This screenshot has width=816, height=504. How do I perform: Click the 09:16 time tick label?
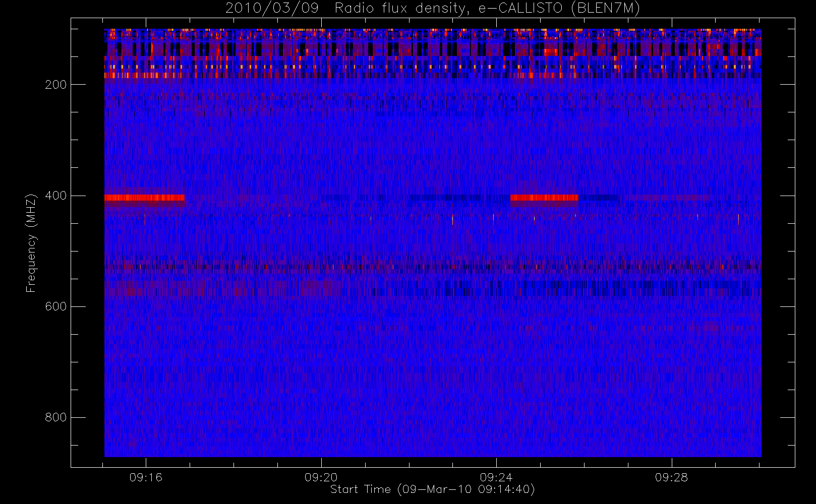click(x=146, y=477)
